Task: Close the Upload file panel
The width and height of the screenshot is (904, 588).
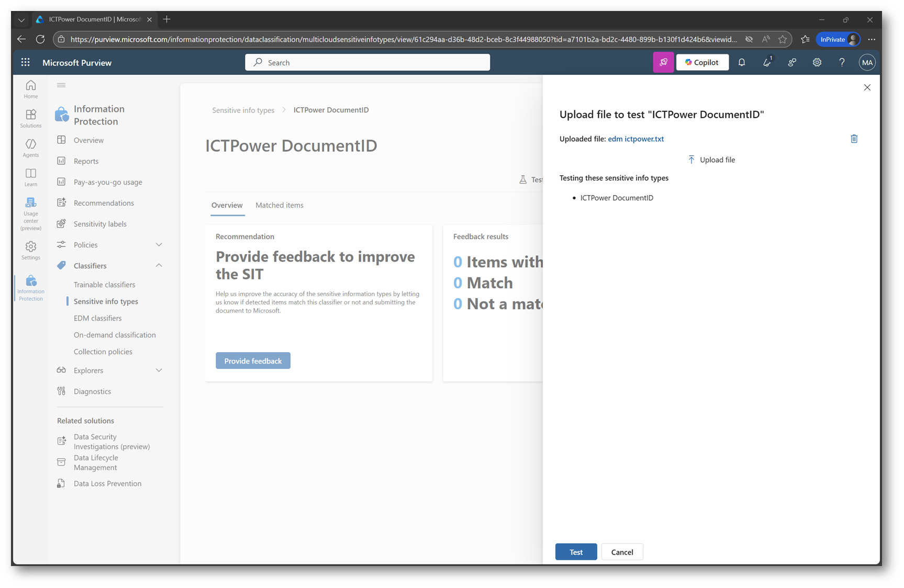Action: click(867, 87)
